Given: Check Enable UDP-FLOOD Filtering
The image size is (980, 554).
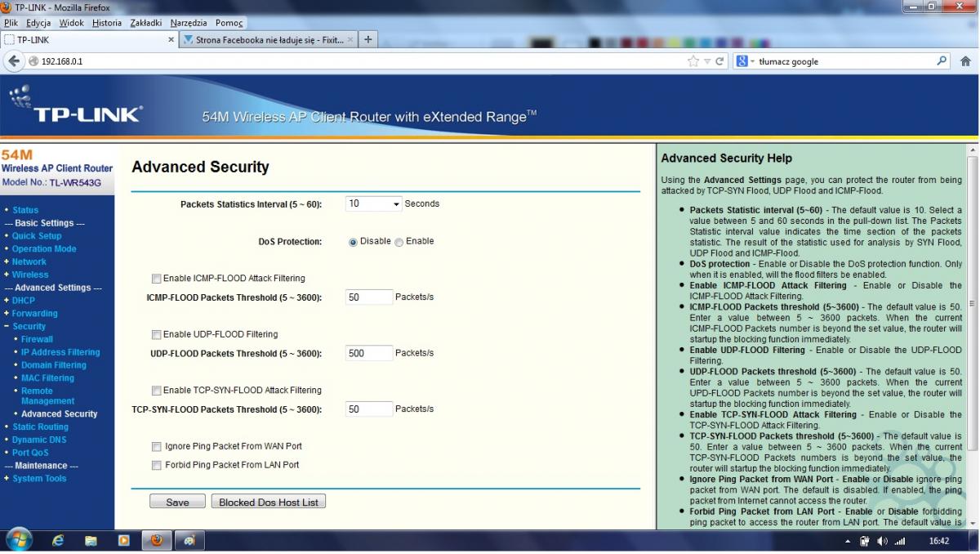Looking at the screenshot, I should (x=156, y=334).
